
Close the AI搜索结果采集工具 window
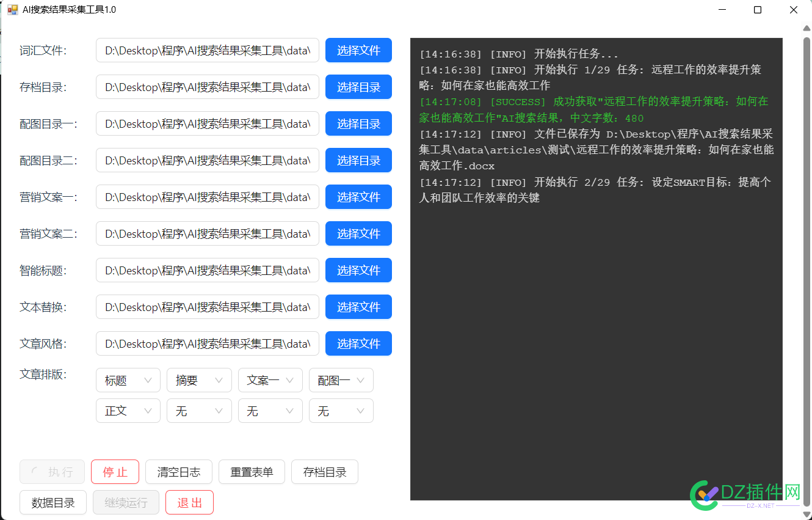(x=794, y=10)
